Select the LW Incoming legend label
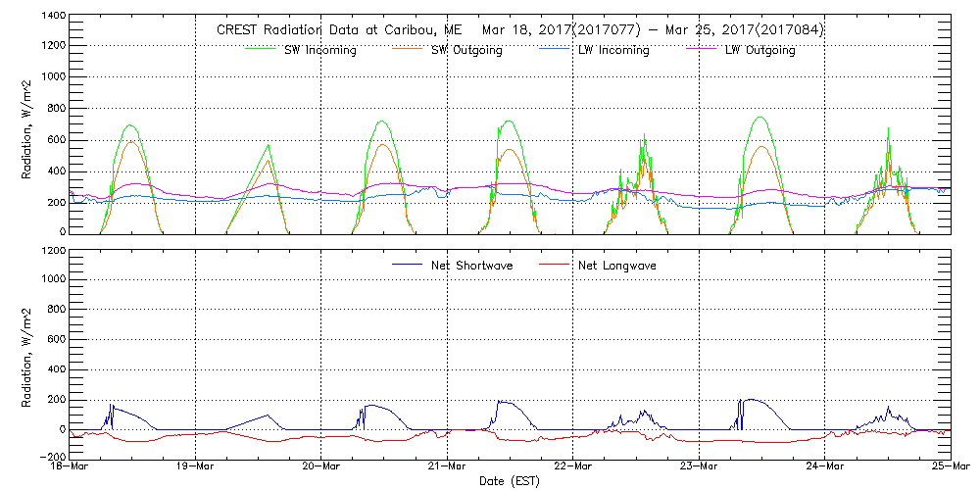 (613, 50)
